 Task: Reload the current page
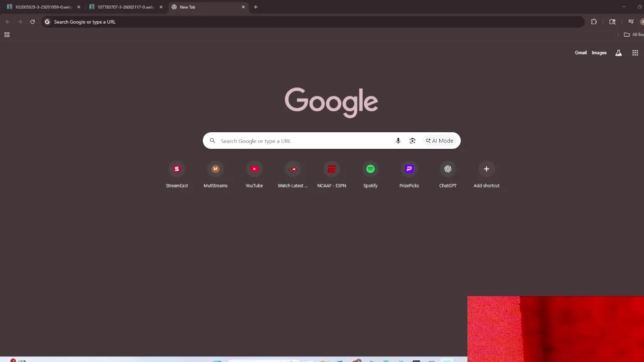(32, 22)
